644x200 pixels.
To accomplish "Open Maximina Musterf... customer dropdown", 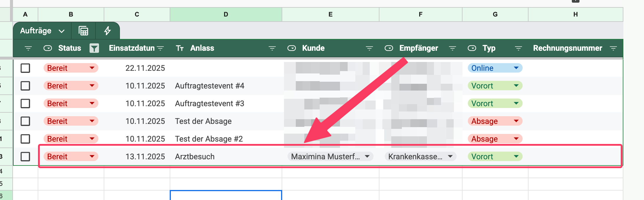I will (367, 156).
